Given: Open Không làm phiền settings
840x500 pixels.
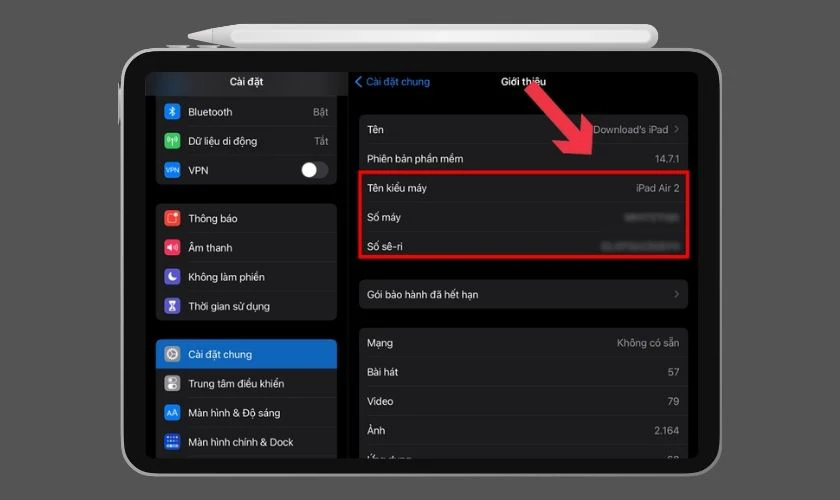Looking at the screenshot, I should click(x=246, y=277).
